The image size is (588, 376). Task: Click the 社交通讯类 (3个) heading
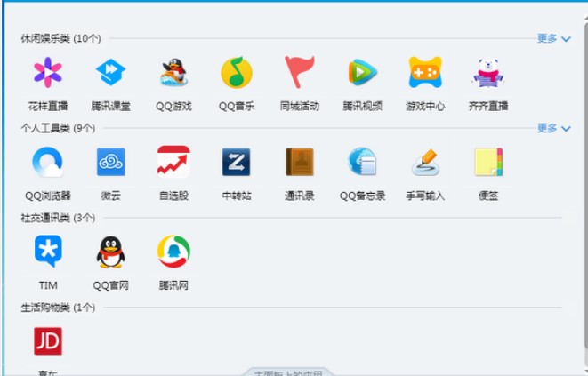58,218
